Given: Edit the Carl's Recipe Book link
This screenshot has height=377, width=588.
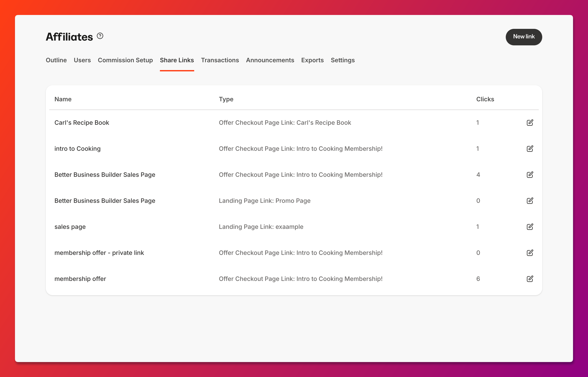Looking at the screenshot, I should [530, 123].
